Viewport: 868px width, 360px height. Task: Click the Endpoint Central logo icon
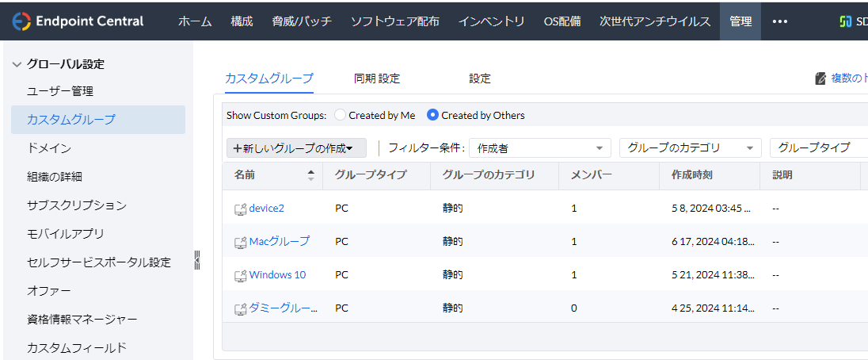[x=21, y=21]
